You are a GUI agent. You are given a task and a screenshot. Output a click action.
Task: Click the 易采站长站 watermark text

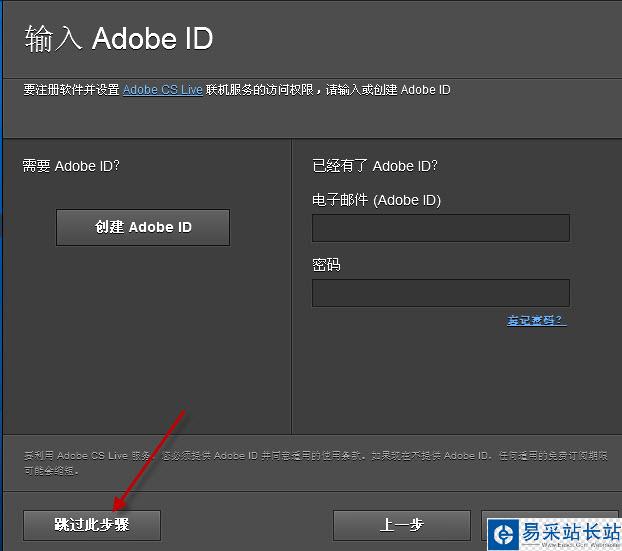569,532
